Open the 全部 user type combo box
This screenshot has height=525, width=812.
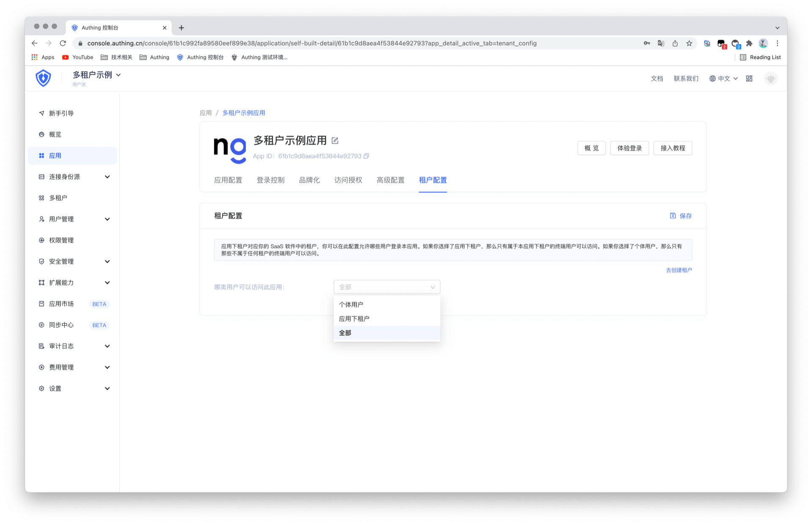click(x=387, y=287)
